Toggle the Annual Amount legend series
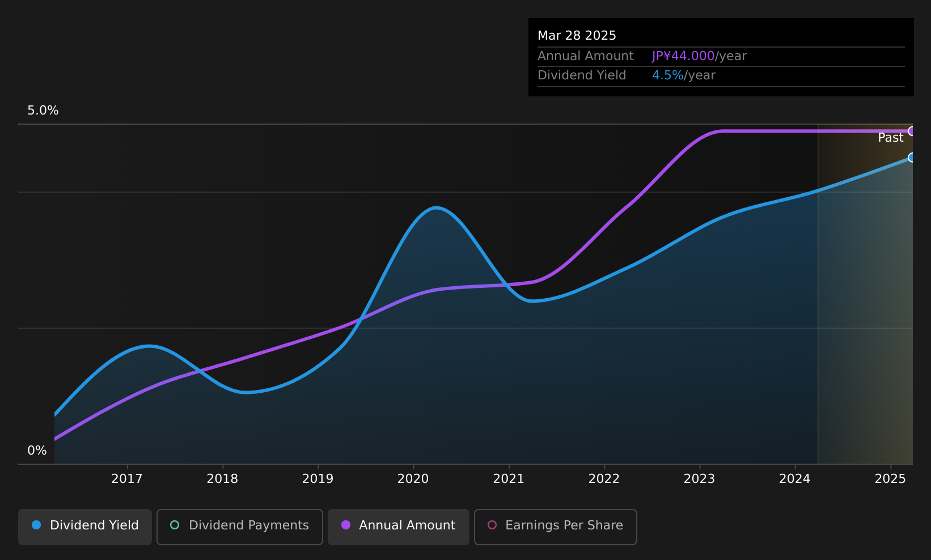The height and width of the screenshot is (560, 931). (x=399, y=527)
